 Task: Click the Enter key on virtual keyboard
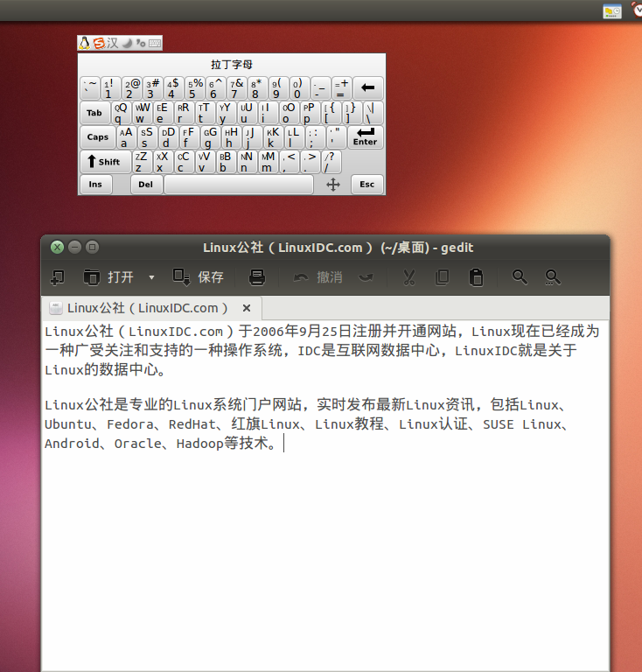tap(366, 136)
